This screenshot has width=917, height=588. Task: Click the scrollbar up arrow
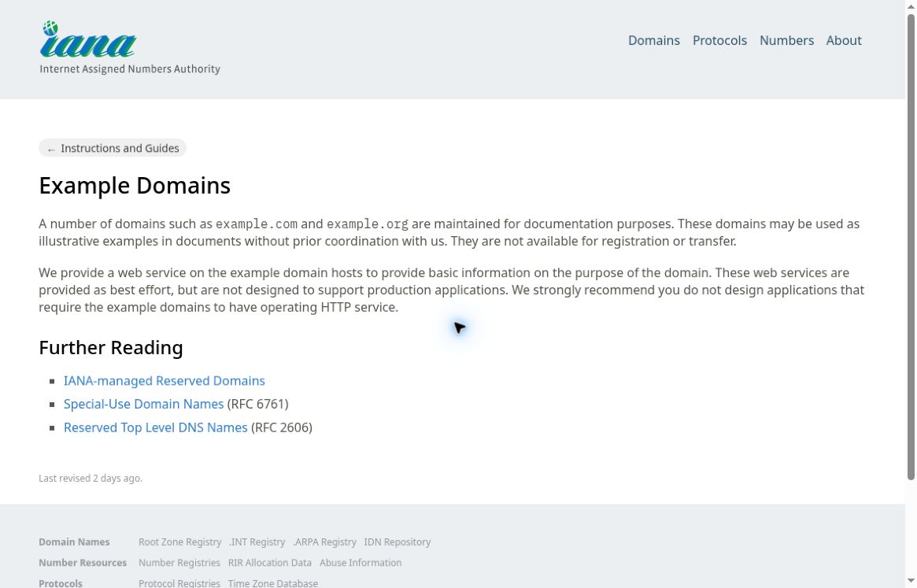[x=911, y=6]
